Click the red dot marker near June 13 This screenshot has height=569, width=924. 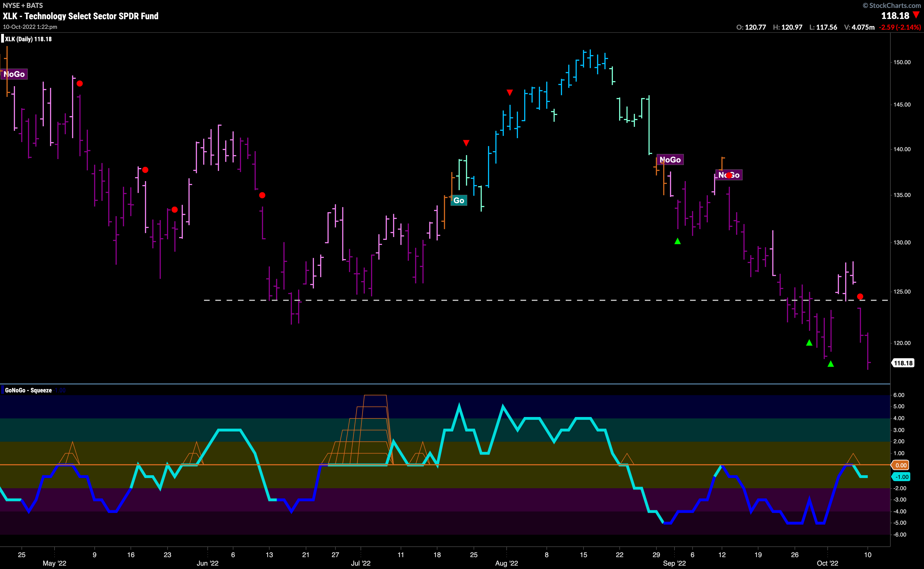coord(262,195)
